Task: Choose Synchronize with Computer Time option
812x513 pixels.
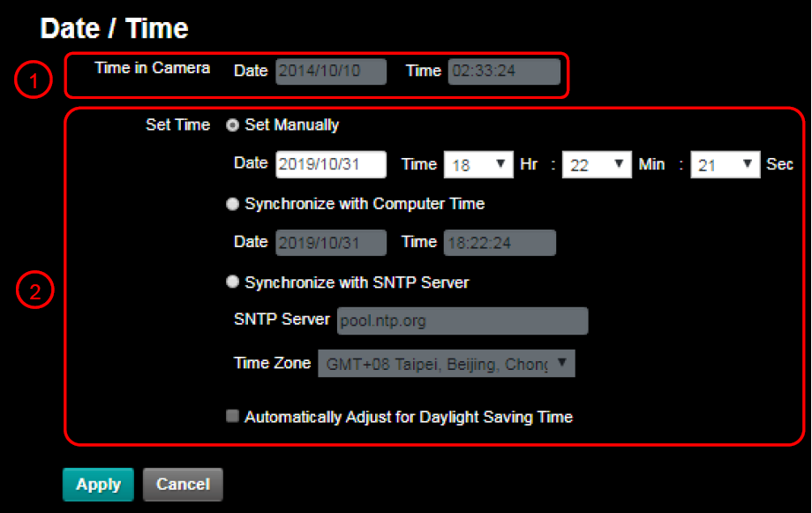Action: pyautogui.click(x=231, y=203)
